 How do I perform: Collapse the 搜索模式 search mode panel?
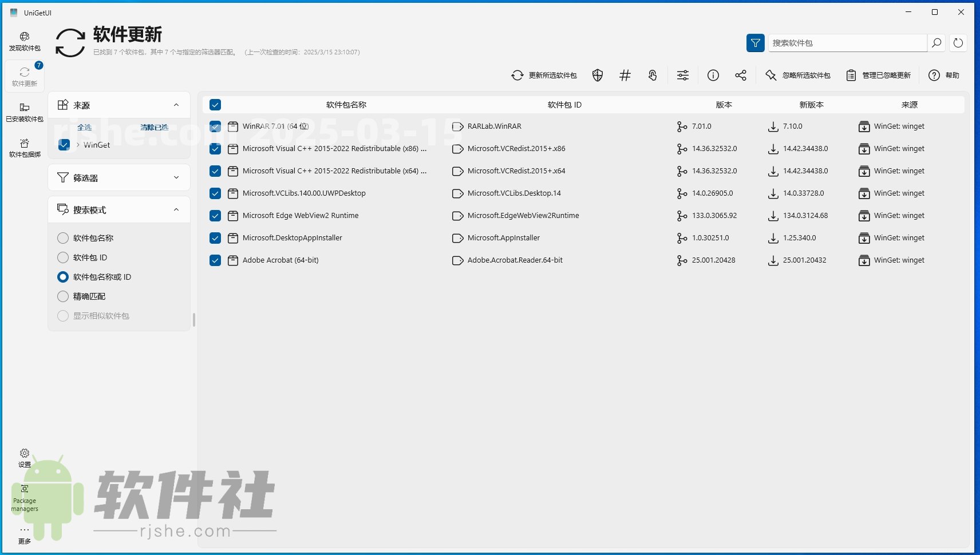176,209
